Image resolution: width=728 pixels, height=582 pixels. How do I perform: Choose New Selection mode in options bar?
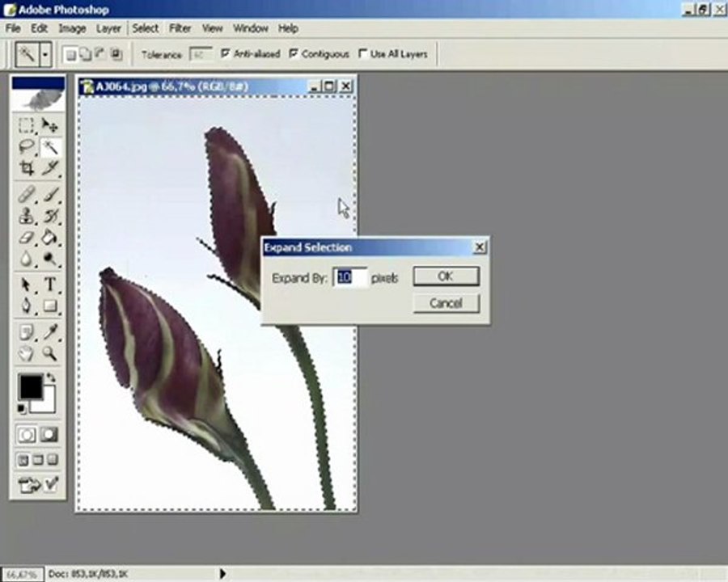pos(70,55)
